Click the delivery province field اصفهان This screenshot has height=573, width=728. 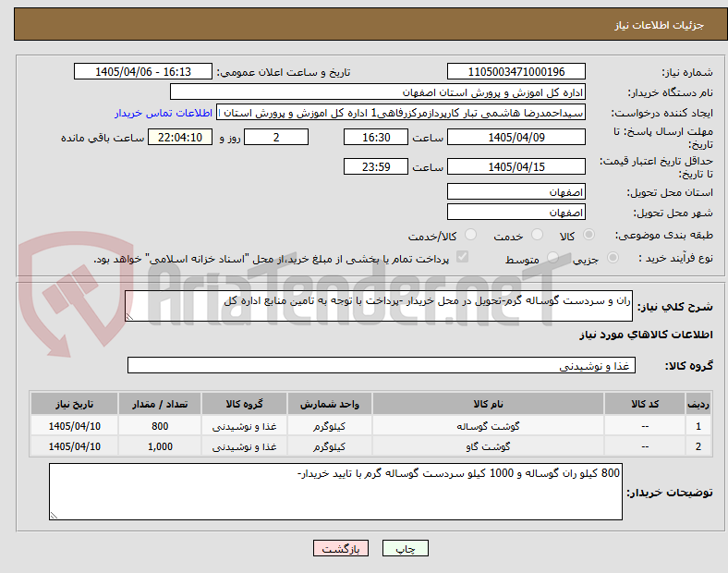(x=516, y=191)
